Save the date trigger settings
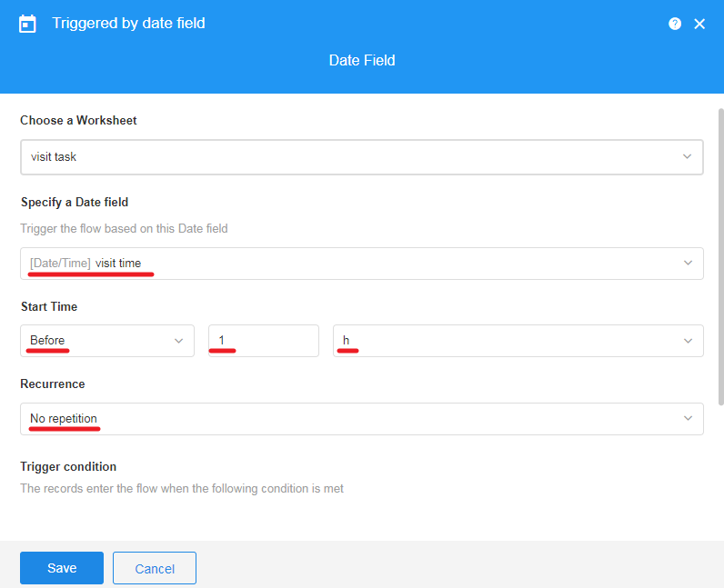This screenshot has width=724, height=588. [62, 568]
